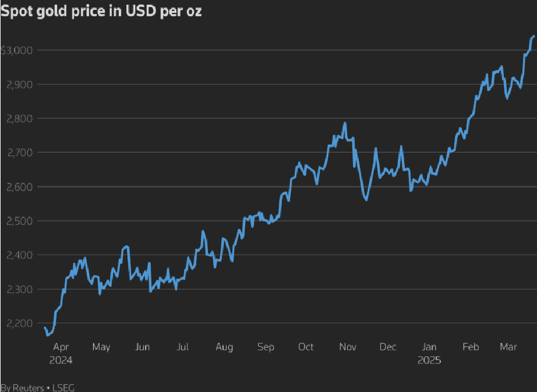Click the Sep month label
This screenshot has width=537, height=392.
tap(265, 347)
